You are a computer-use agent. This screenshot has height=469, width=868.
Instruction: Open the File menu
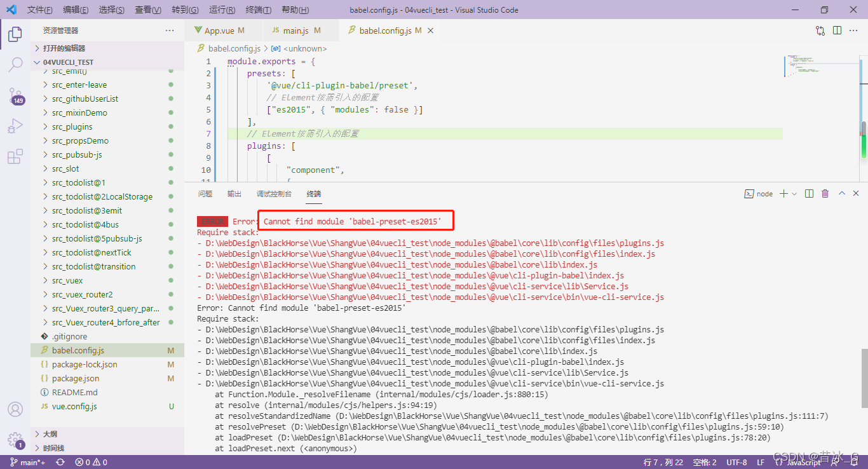coord(40,10)
